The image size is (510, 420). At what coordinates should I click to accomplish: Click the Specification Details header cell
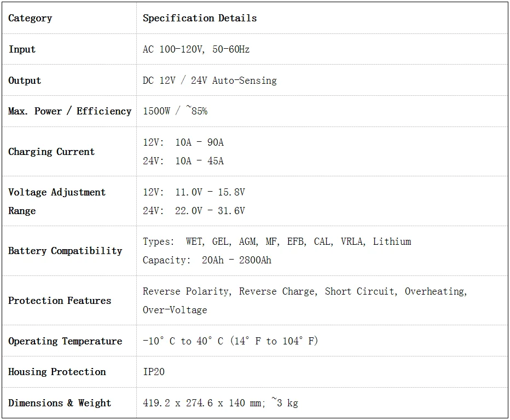[x=200, y=18]
